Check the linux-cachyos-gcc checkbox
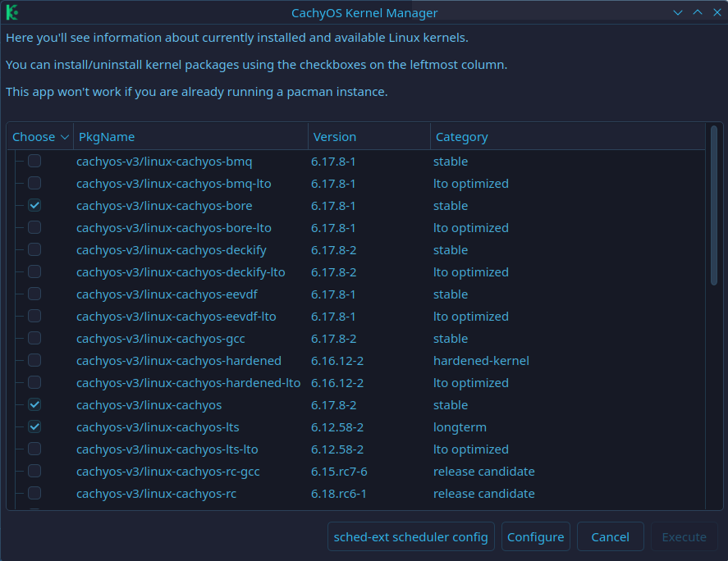Screen dimensions: 728x561 point(34,338)
